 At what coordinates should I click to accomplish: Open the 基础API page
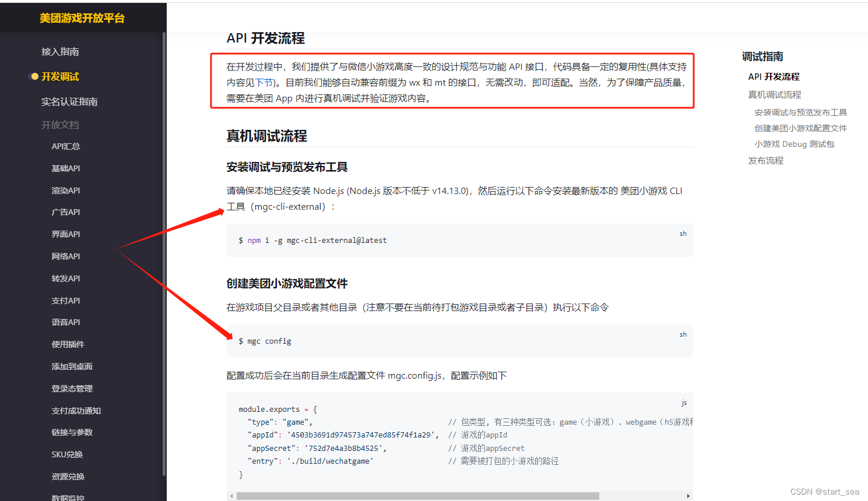[66, 168]
